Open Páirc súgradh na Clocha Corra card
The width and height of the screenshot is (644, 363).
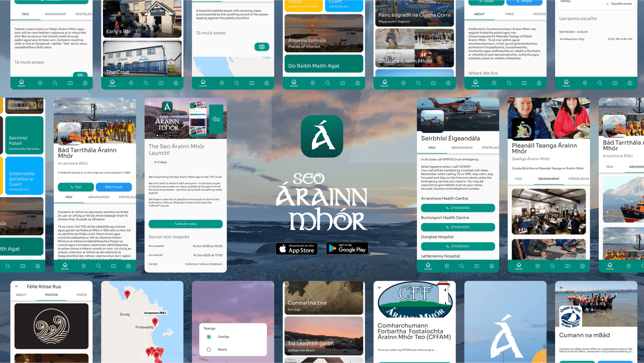(x=415, y=13)
